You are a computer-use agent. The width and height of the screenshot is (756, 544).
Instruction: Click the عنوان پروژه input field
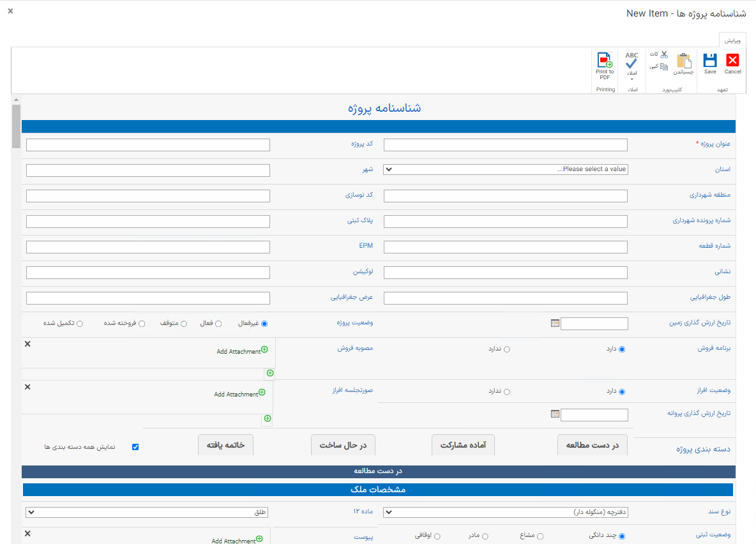(505, 145)
